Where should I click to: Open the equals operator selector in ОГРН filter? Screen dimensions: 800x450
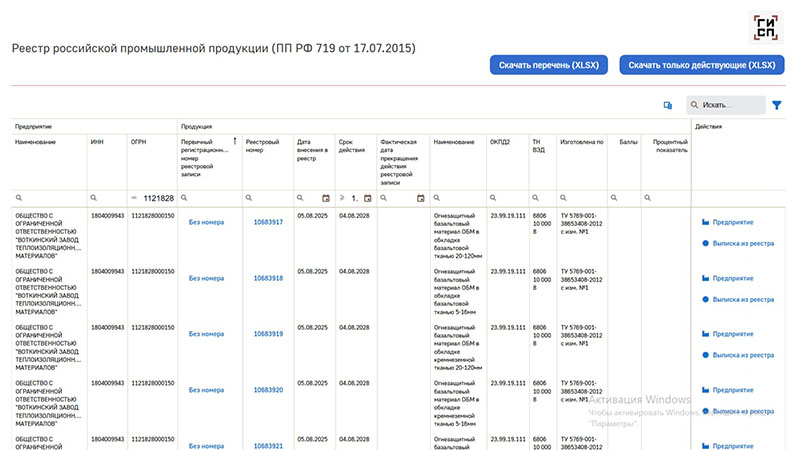coord(135,198)
